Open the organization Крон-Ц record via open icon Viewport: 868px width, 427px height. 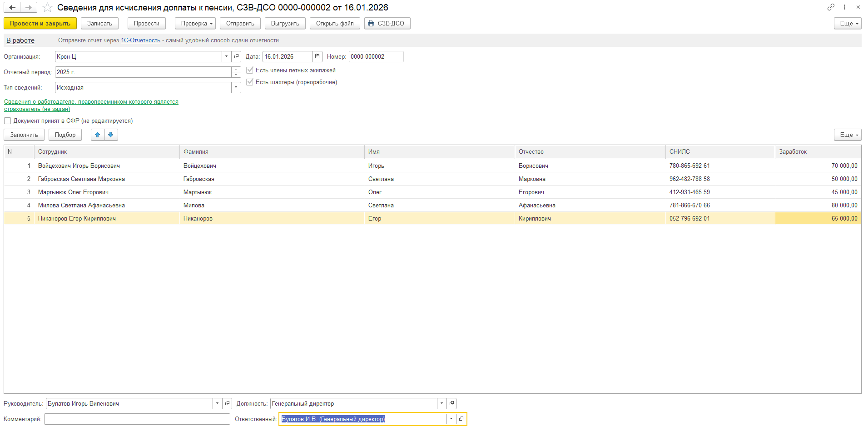pos(236,56)
